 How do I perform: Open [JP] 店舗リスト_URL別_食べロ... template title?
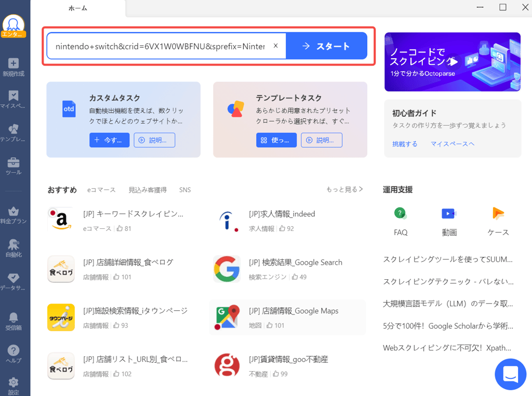[136, 359]
